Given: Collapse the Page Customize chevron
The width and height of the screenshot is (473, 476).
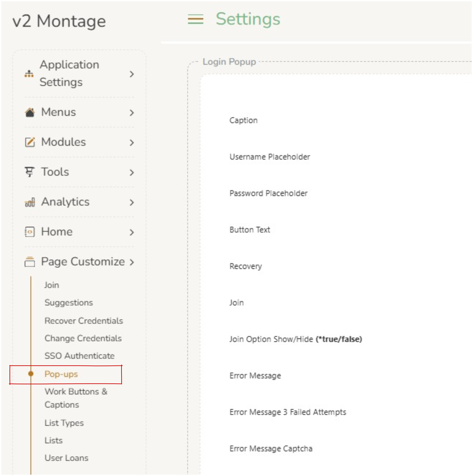Looking at the screenshot, I should [132, 262].
